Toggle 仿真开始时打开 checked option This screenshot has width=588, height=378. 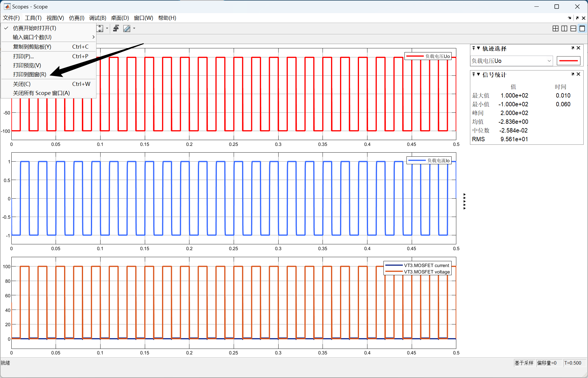(x=34, y=28)
